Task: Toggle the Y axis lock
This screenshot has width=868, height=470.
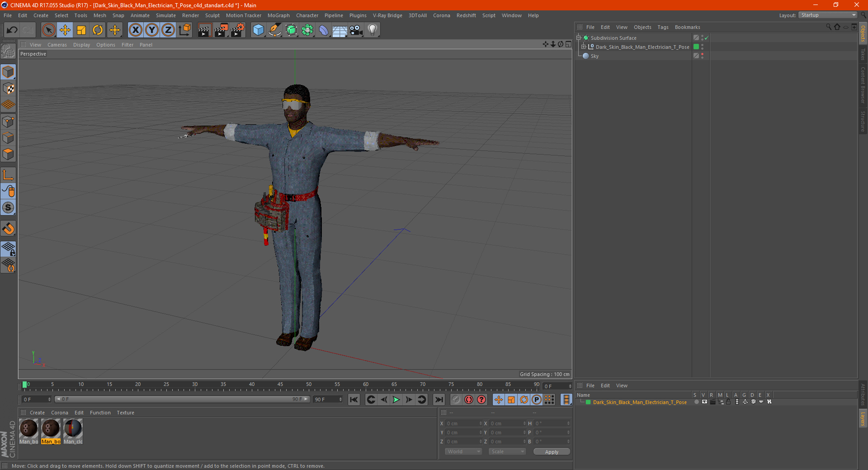Action: coord(152,30)
